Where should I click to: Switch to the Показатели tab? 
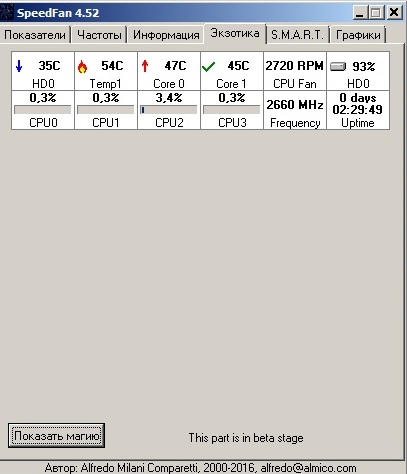(35, 35)
